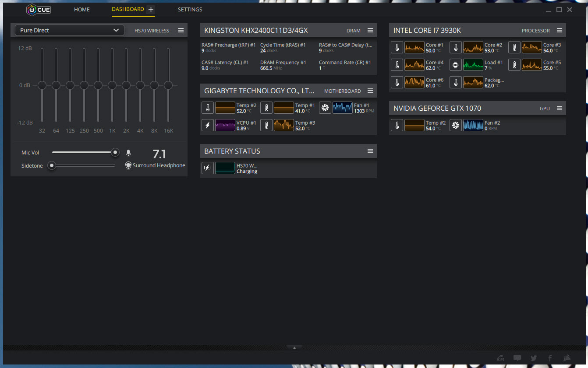Viewport: 588px width, 368px height.
Task: Open the Corsair sails logo link
Action: click(x=567, y=357)
